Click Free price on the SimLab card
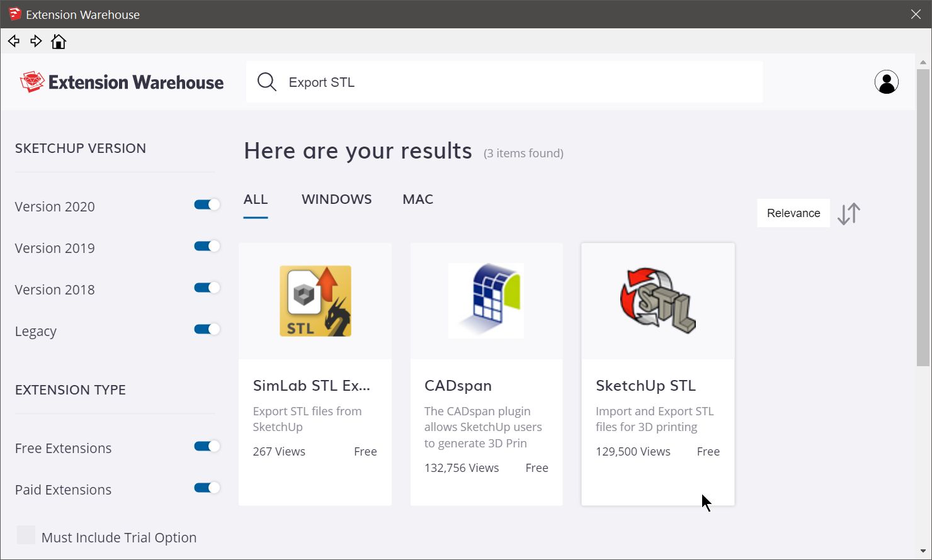 point(365,452)
